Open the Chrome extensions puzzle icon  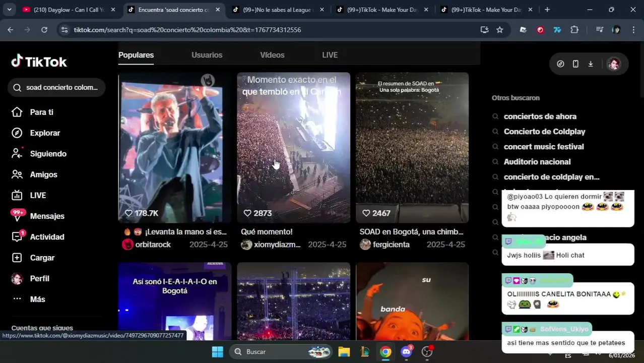coord(574,30)
